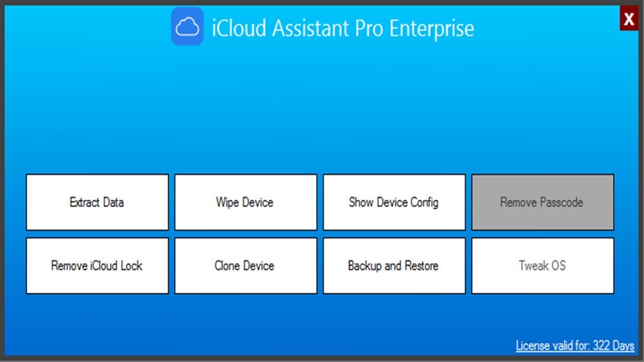Start the Remove iCloud Lock function
The height and width of the screenshot is (362, 644).
tap(97, 265)
